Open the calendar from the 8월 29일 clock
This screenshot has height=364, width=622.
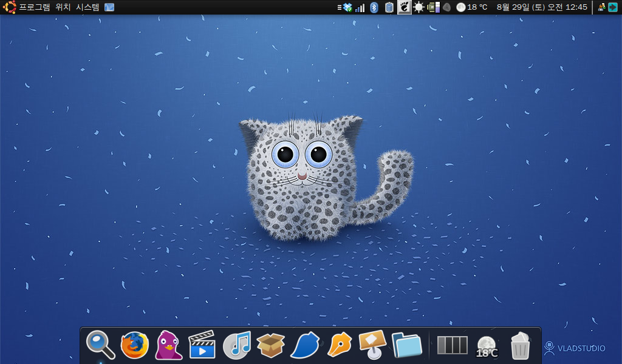[x=542, y=7]
